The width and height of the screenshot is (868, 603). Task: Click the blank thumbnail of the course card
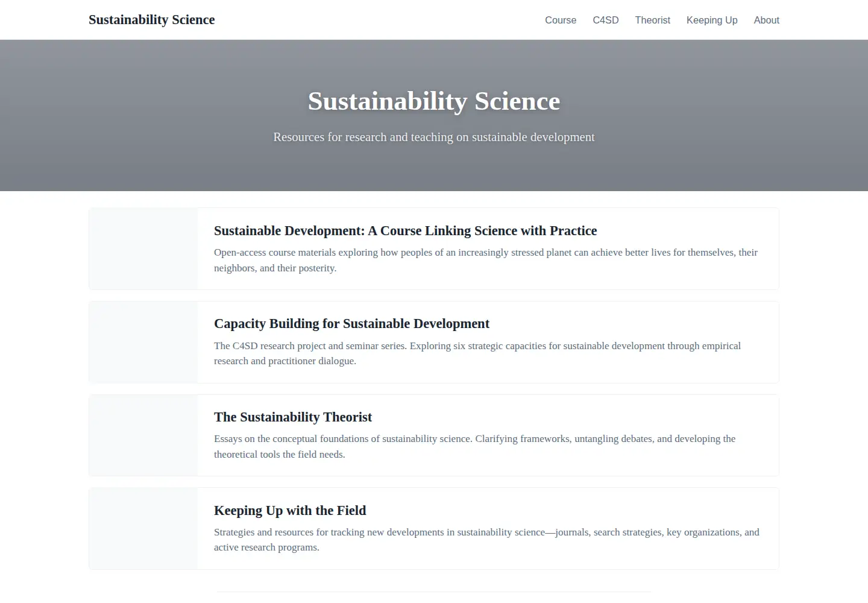tap(143, 249)
